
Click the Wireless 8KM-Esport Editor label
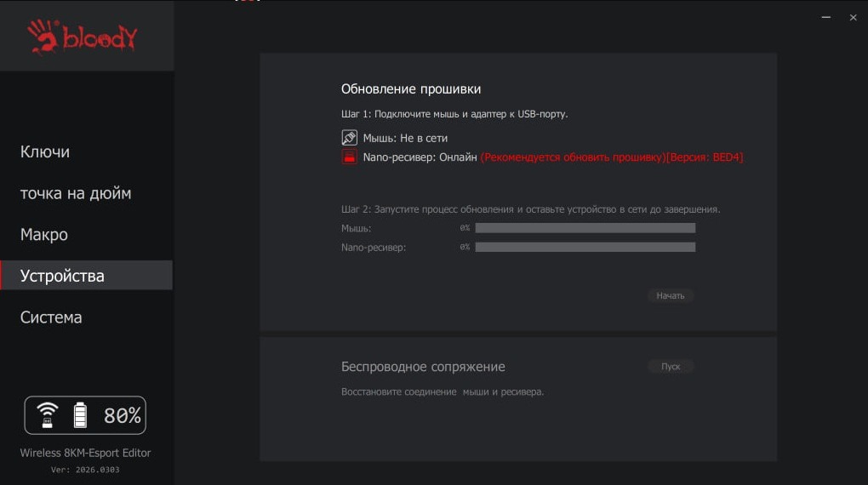click(x=85, y=453)
